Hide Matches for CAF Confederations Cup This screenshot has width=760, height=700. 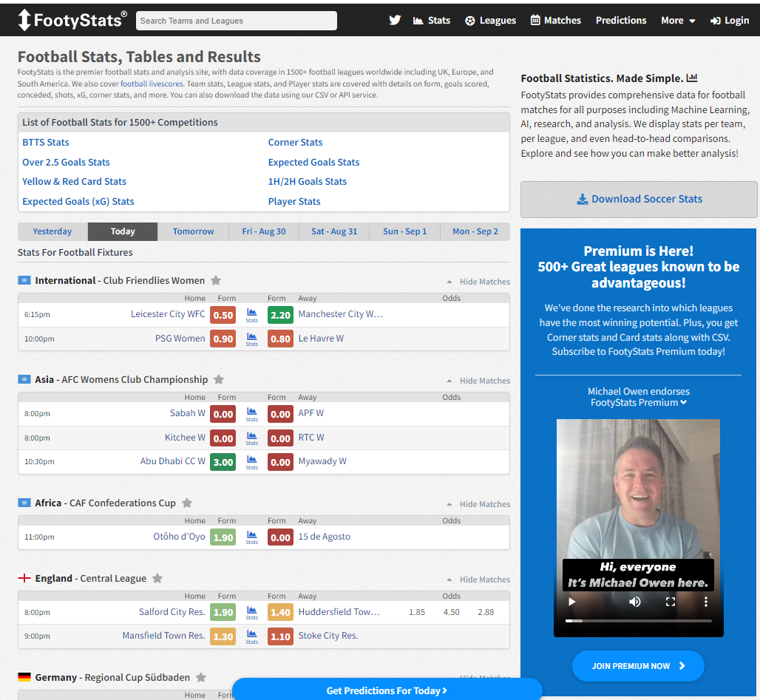(478, 504)
